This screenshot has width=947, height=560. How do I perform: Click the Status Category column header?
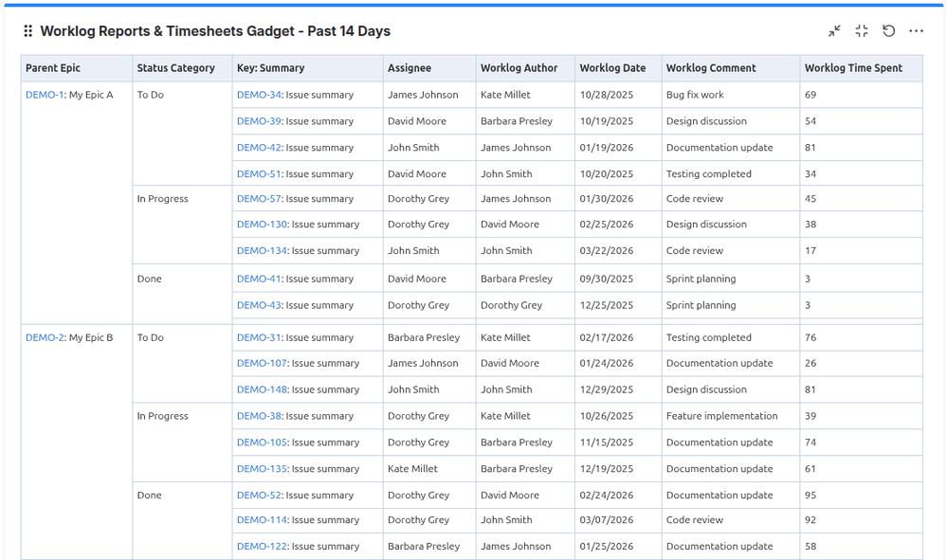click(x=182, y=68)
